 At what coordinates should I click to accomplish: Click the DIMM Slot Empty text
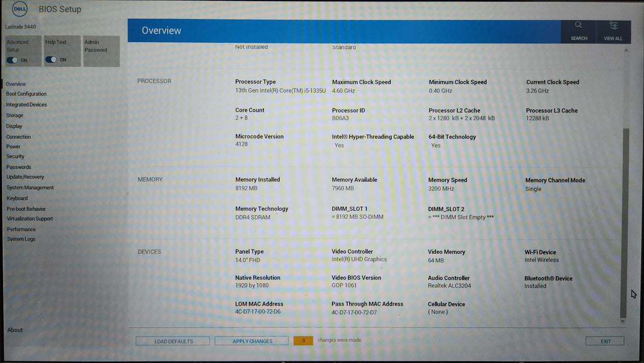coord(461,217)
